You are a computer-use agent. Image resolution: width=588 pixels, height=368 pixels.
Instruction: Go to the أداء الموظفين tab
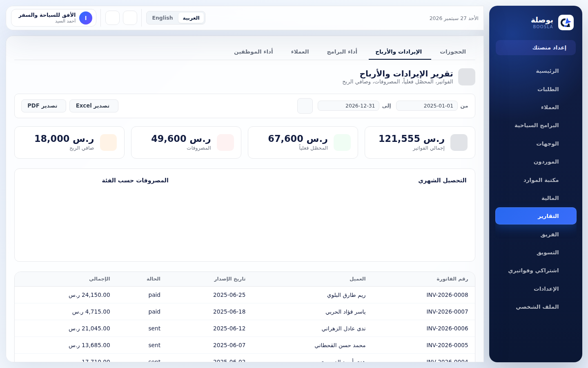tap(254, 52)
